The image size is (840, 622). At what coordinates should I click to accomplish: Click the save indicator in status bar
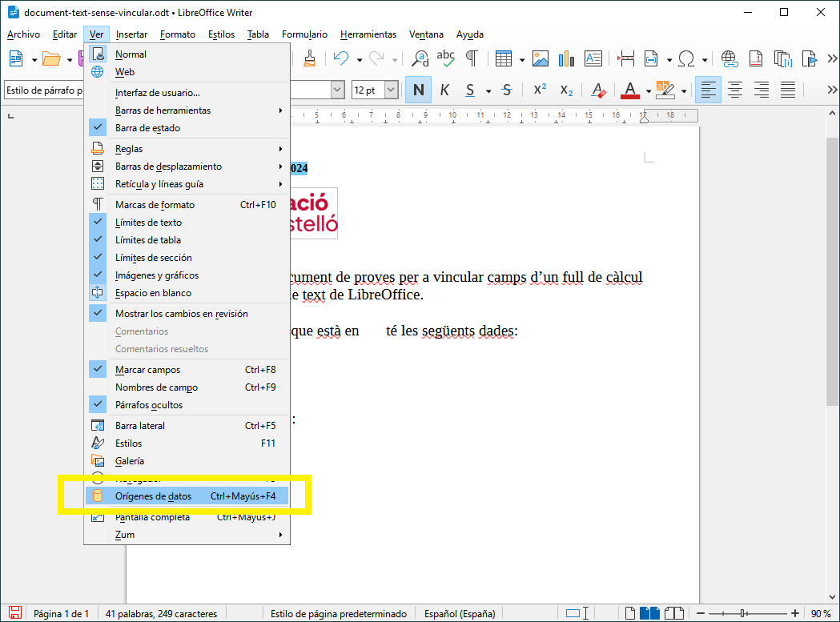(15, 613)
